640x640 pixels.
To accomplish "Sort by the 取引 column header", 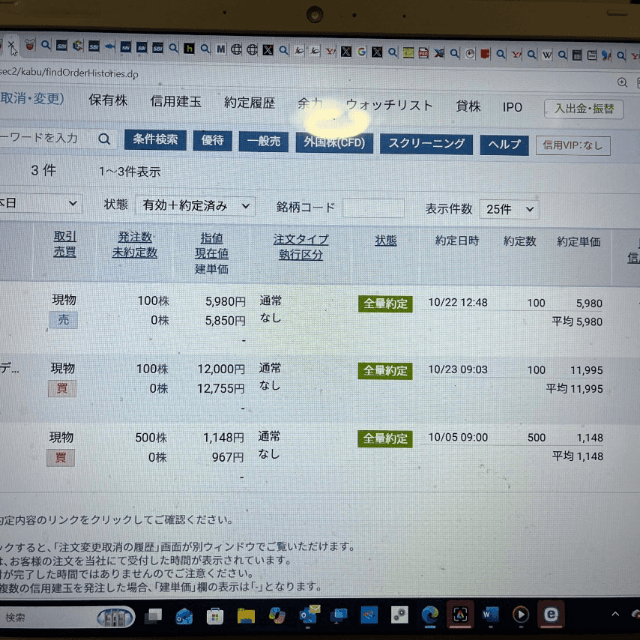I will tap(65, 236).
